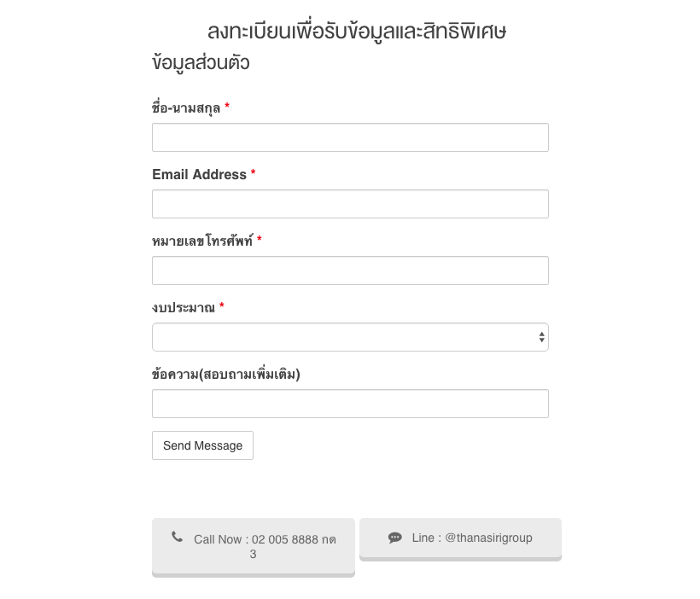
Task: Click red asterisk next to งบประมาณ
Action: (222, 305)
